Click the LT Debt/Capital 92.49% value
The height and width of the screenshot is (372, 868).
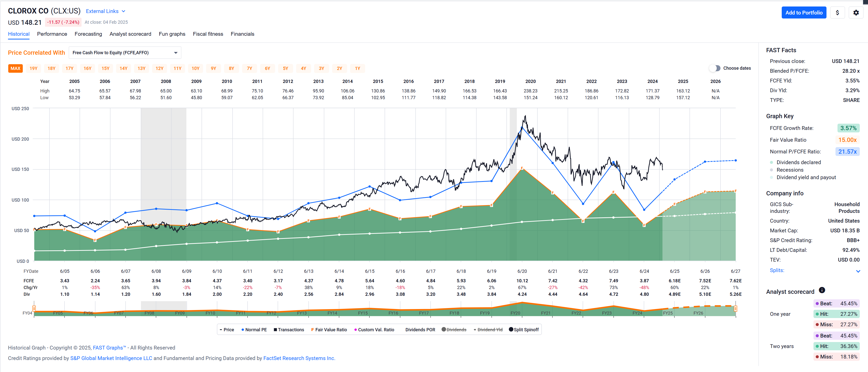(851, 250)
